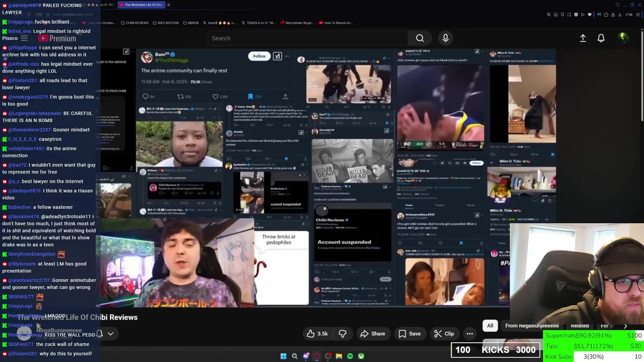Open TENIOLA on X bookmark
This screenshot has height=362, width=644.
coord(258,23)
